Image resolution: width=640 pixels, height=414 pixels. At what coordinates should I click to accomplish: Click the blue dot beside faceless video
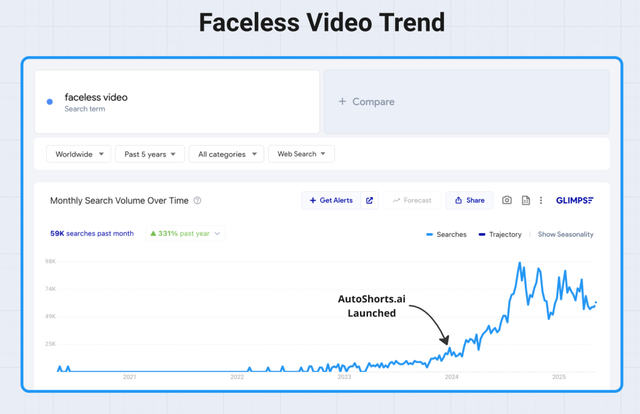point(50,102)
